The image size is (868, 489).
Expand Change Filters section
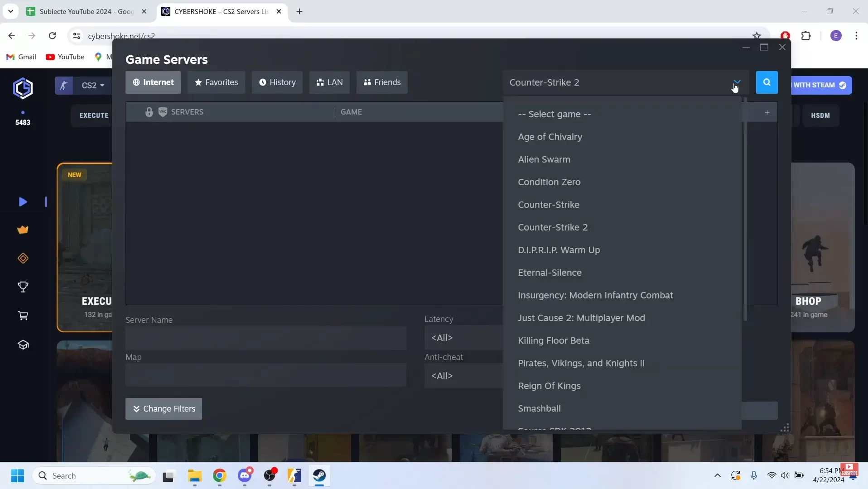[164, 409]
